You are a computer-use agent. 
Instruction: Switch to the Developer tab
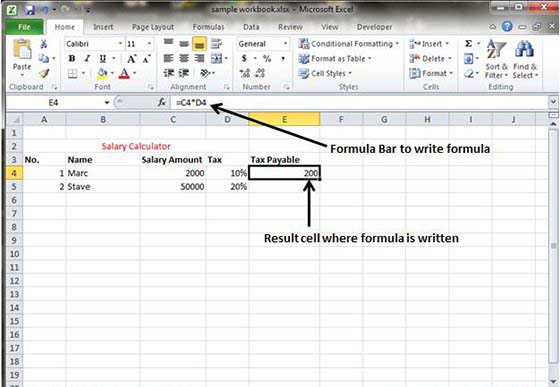point(374,27)
